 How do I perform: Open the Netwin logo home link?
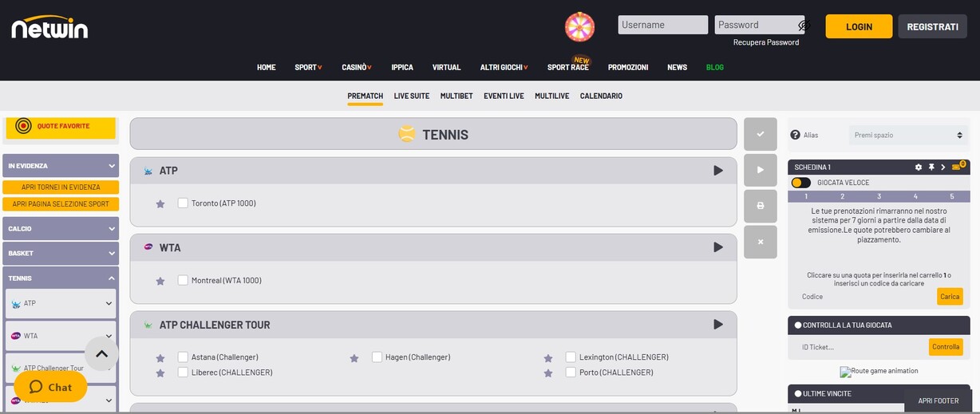coord(49,27)
